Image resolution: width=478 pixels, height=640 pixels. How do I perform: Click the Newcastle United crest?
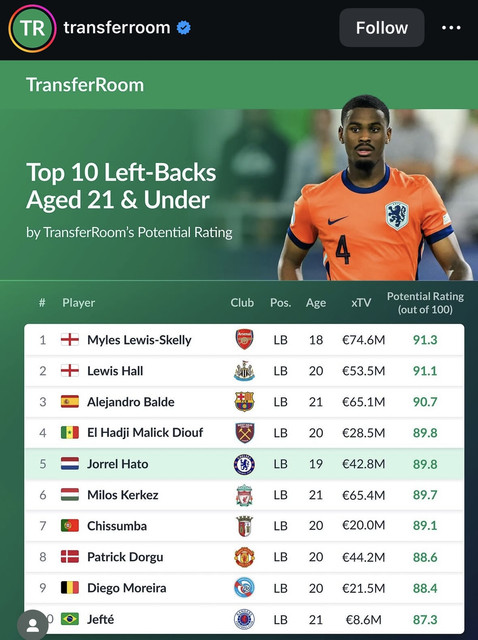(x=245, y=371)
